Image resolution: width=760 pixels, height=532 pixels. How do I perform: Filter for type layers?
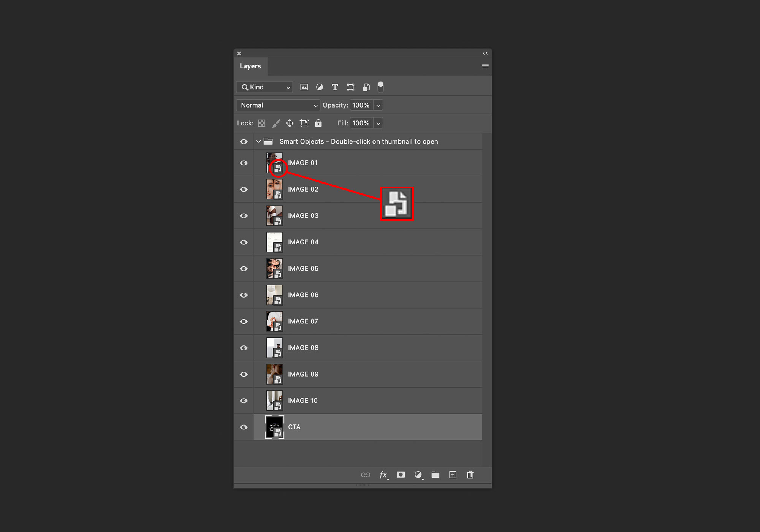(x=335, y=87)
